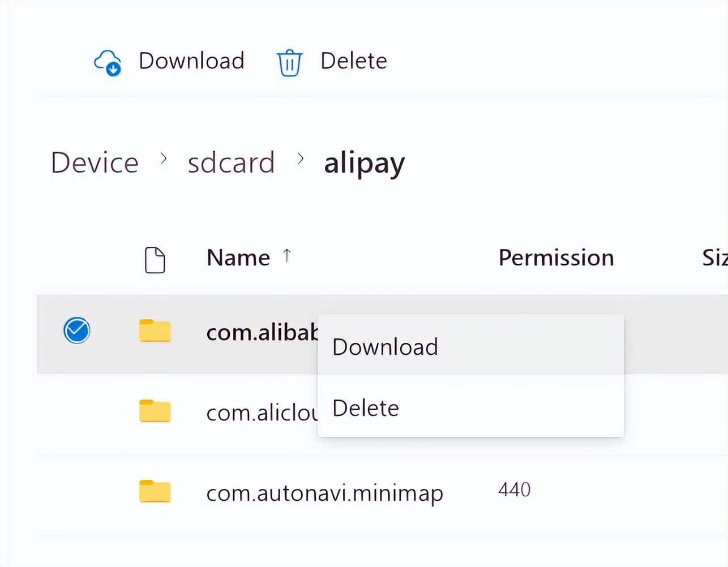Click the trash bin Delete icon
728x567 pixels.
point(289,62)
